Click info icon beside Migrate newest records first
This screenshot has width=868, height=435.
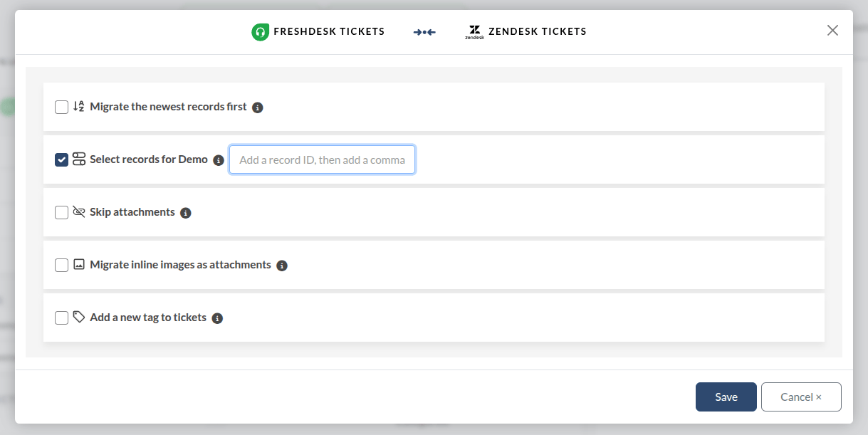[258, 108]
